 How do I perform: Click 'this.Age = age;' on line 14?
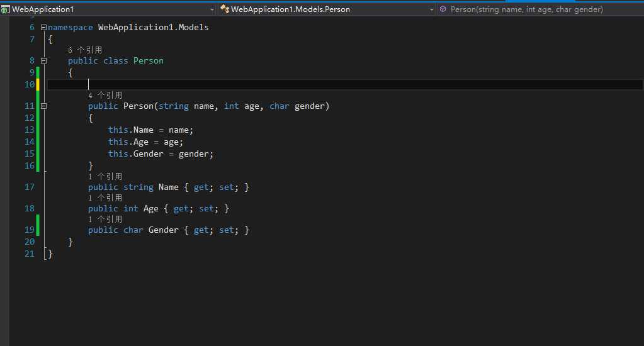(x=145, y=142)
